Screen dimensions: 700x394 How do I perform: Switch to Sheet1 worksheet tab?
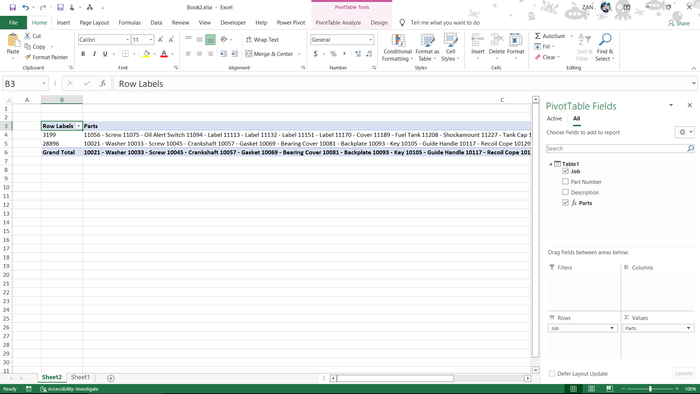[x=80, y=377]
